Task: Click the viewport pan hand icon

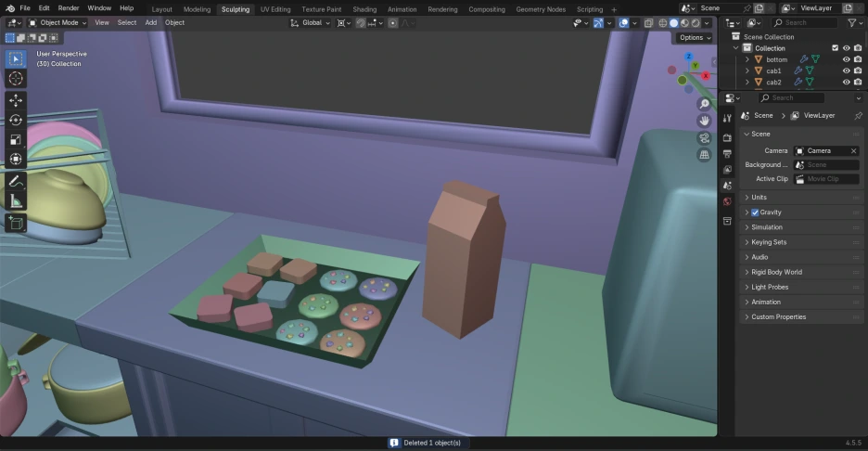Action: pos(704,121)
